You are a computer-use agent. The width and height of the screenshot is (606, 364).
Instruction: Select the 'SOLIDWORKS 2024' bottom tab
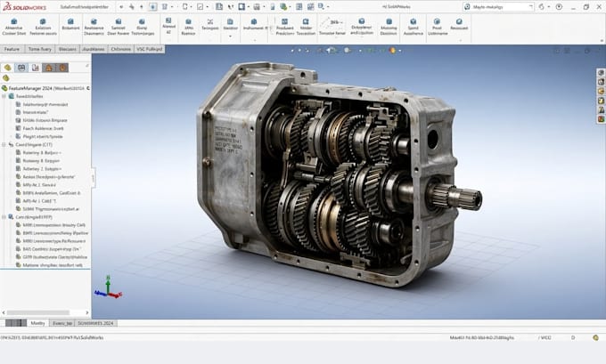tap(95, 323)
